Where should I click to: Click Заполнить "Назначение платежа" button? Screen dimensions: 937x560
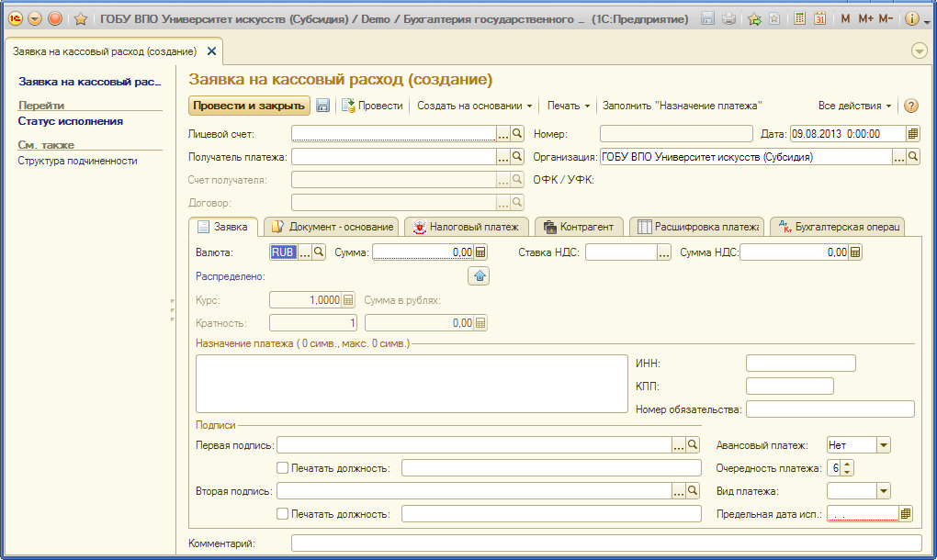682,106
